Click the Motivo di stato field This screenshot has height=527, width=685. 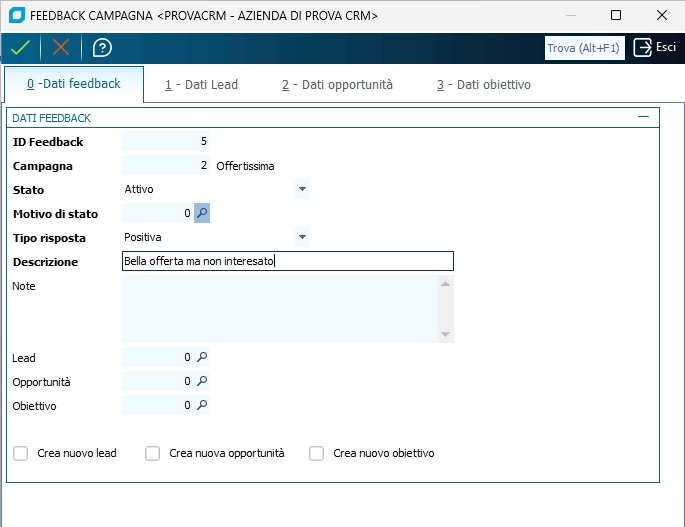coord(158,213)
